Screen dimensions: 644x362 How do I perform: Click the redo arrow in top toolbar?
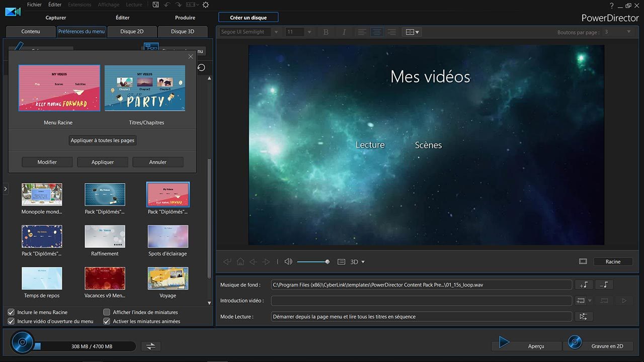click(179, 5)
